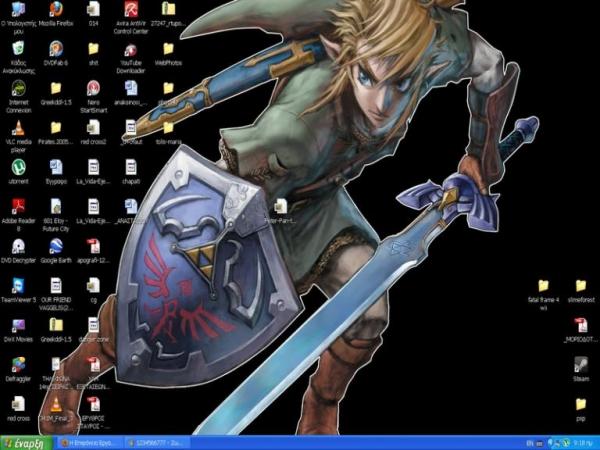Open the green Start button
This screenshot has height=450, width=600.
coord(25,441)
